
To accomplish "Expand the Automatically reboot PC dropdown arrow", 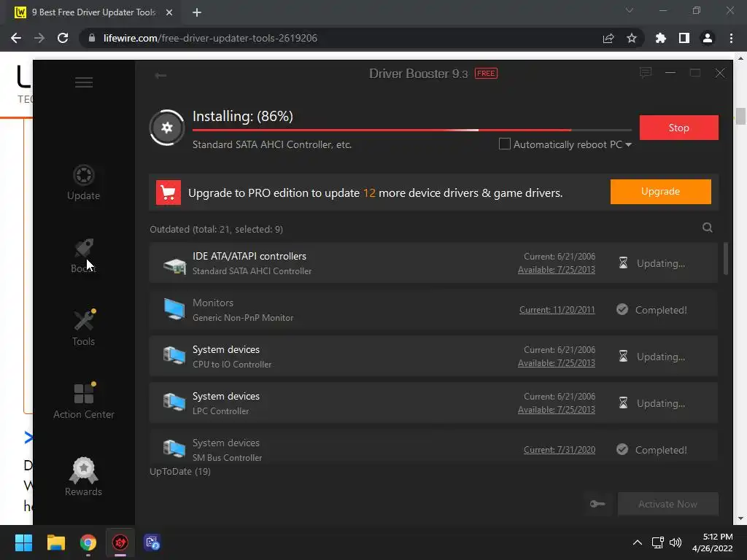I will (x=628, y=145).
